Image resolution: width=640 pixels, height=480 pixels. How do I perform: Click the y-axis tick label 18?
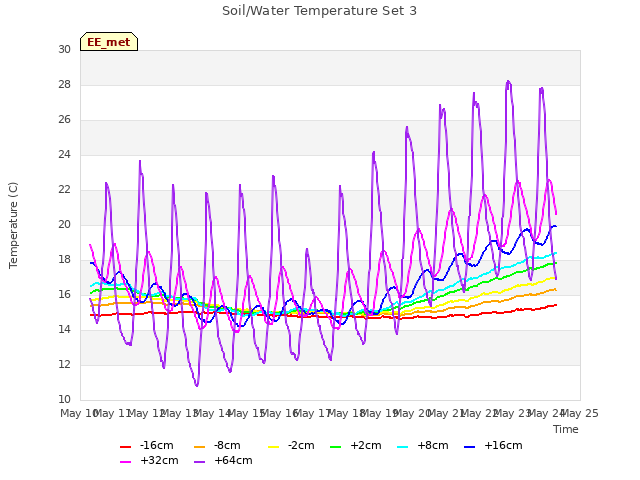[64, 260]
